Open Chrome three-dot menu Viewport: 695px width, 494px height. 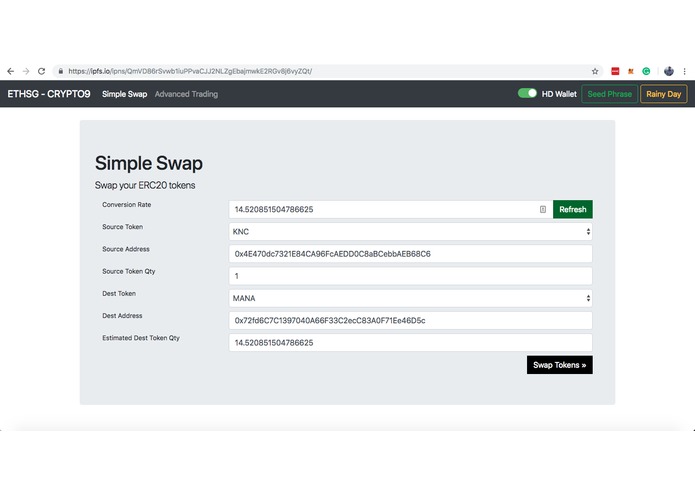[x=684, y=71]
